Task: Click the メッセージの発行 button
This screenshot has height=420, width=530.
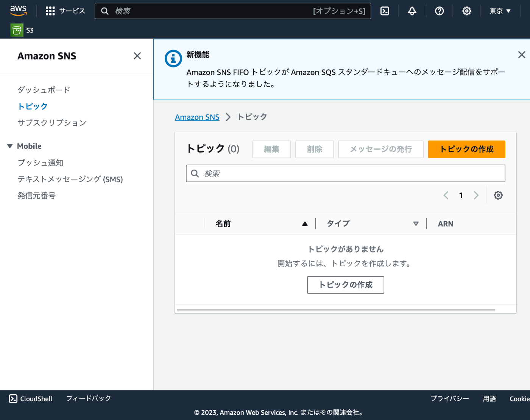Action: click(381, 149)
